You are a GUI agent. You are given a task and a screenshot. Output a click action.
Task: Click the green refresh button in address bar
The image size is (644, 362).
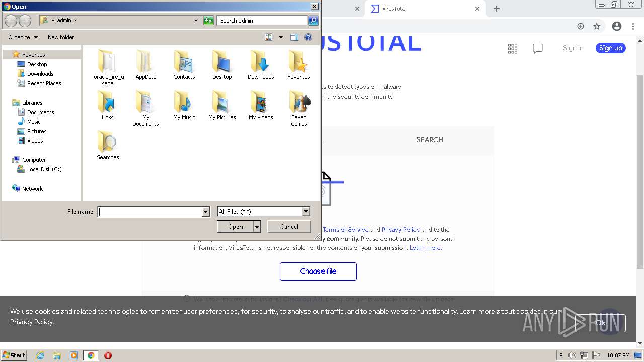pyautogui.click(x=208, y=21)
